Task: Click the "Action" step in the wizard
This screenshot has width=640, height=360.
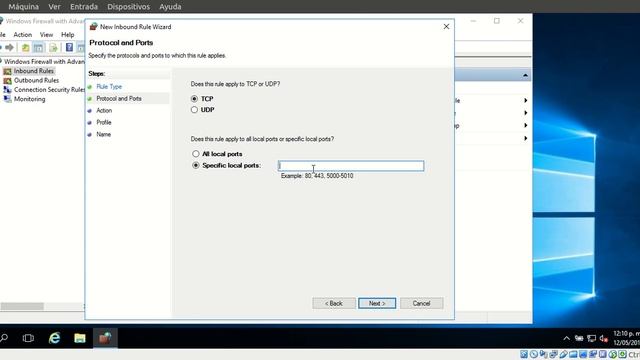Action: pyautogui.click(x=104, y=110)
